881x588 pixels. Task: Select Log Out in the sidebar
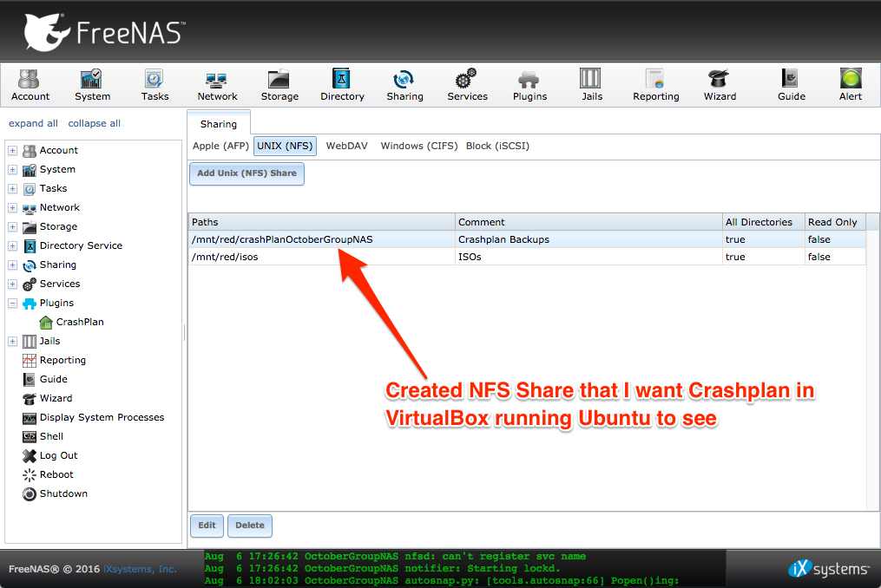[x=50, y=455]
